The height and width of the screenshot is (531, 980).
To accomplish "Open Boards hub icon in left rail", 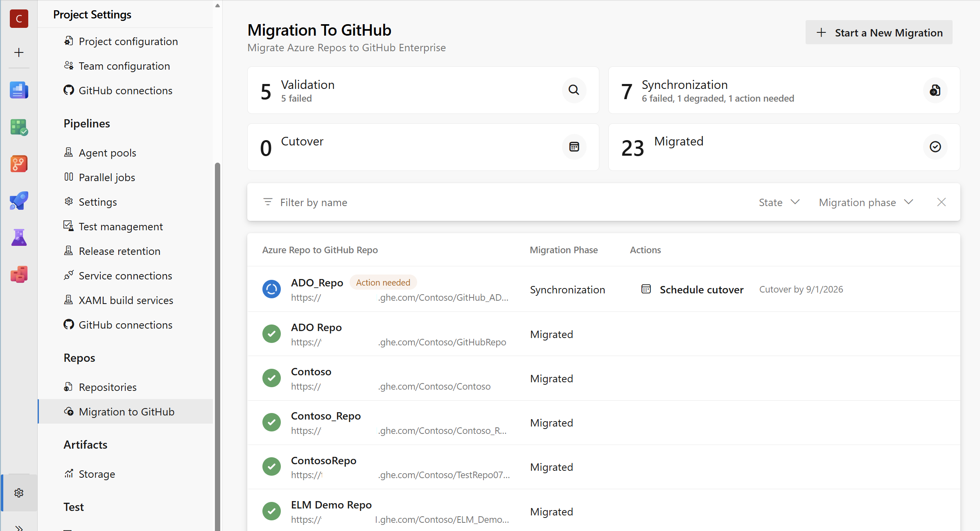I will click(19, 127).
